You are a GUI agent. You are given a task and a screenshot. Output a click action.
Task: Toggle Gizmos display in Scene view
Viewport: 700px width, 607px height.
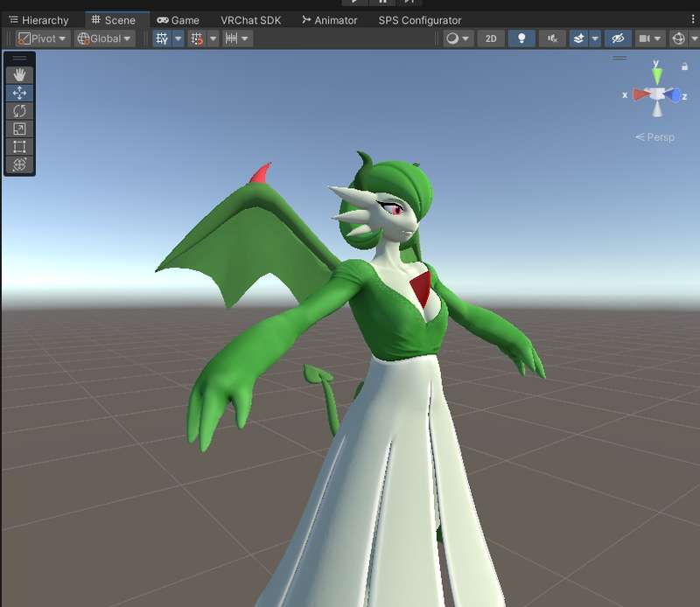pos(678,38)
